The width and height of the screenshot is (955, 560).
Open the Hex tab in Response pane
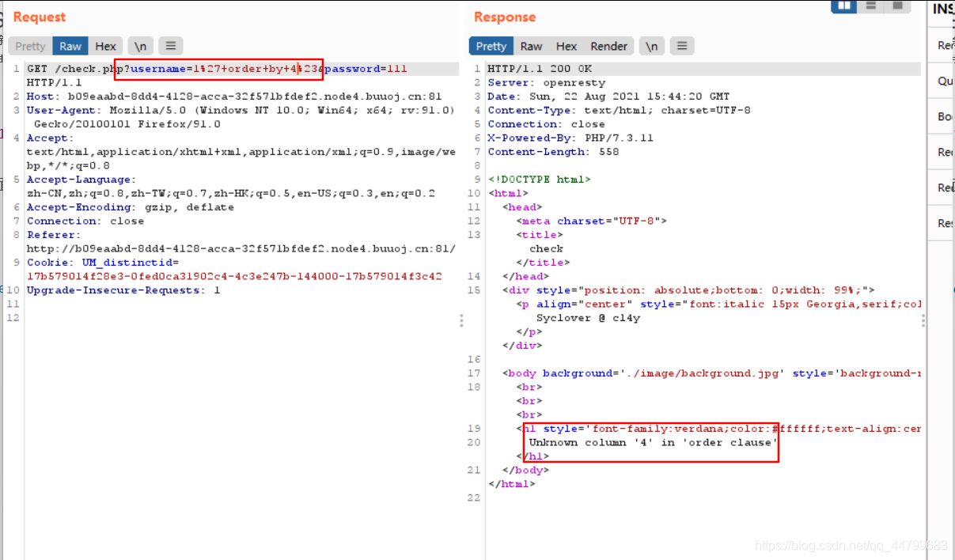coord(567,46)
